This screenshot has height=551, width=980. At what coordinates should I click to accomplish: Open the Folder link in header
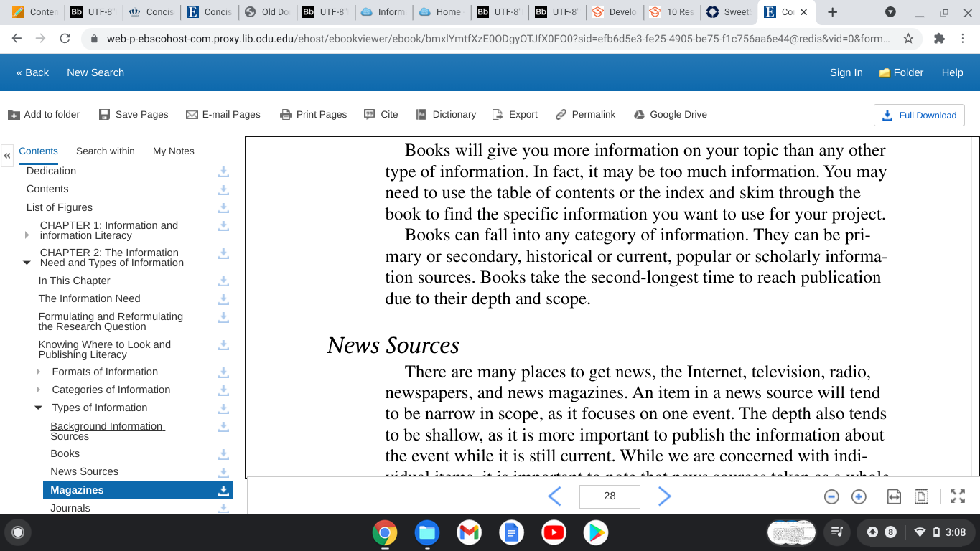pyautogui.click(x=901, y=72)
